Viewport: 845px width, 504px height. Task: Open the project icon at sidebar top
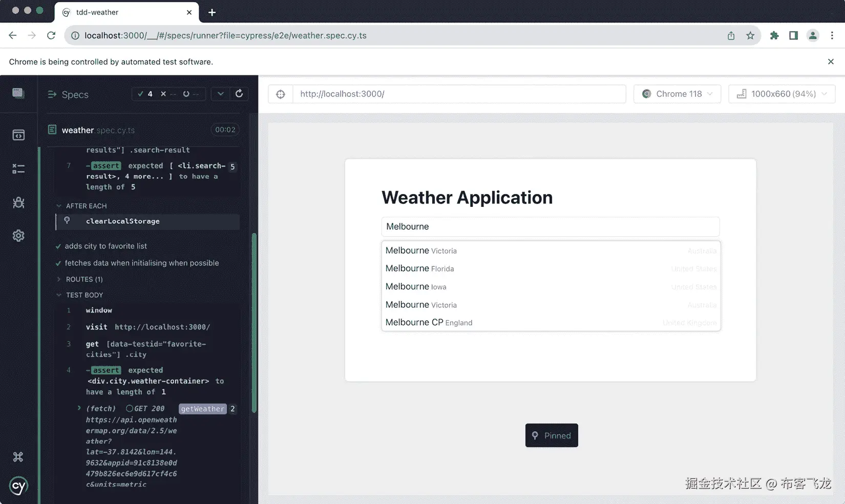click(x=18, y=93)
